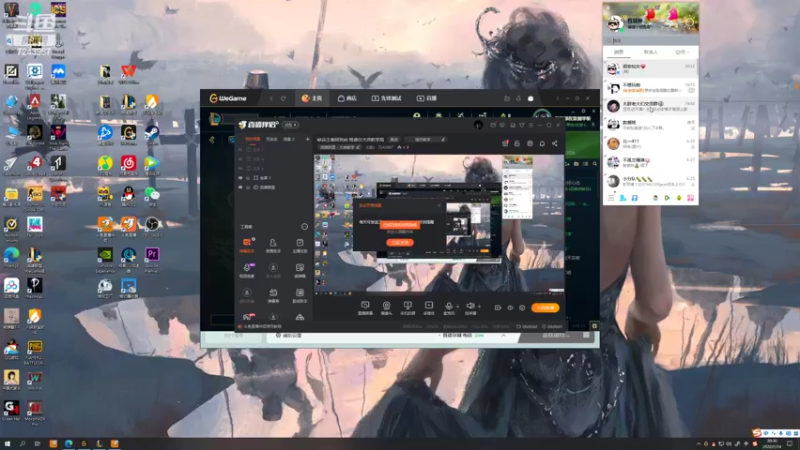
Task: Open the first chat with heart emoji
Action: point(650,68)
